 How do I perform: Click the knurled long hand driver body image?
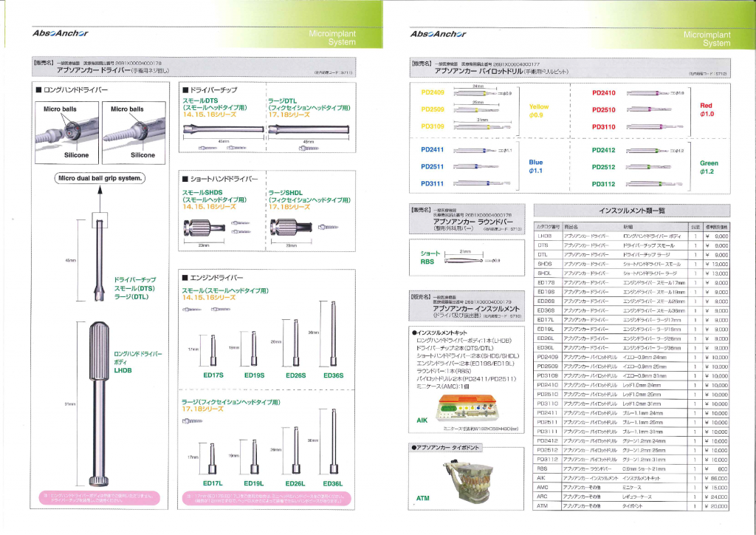(x=98, y=403)
